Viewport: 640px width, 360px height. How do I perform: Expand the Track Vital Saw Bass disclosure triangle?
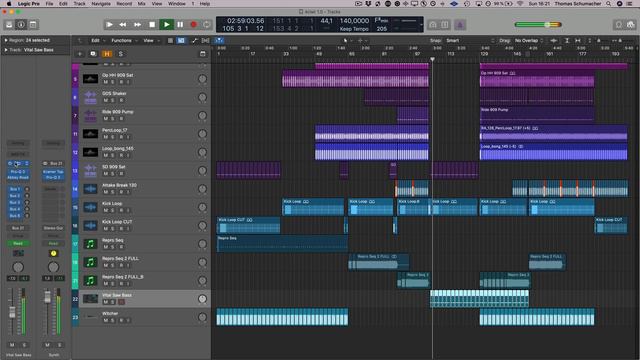click(6, 50)
